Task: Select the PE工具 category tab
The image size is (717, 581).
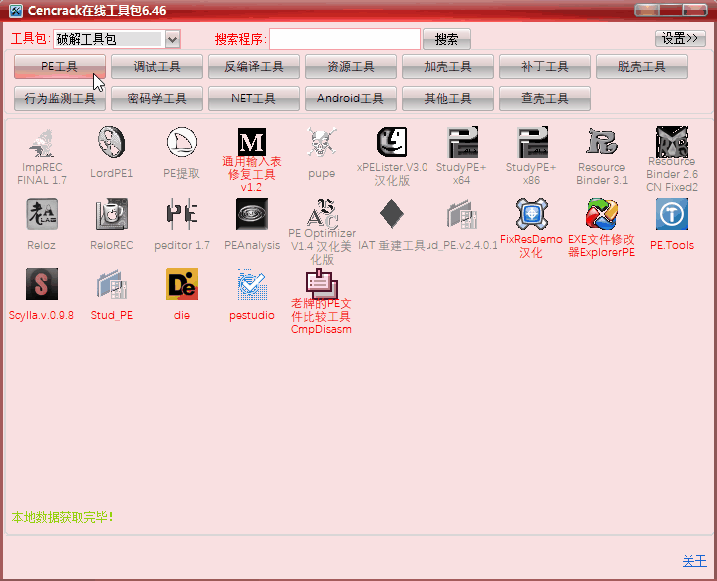Action: (60, 67)
